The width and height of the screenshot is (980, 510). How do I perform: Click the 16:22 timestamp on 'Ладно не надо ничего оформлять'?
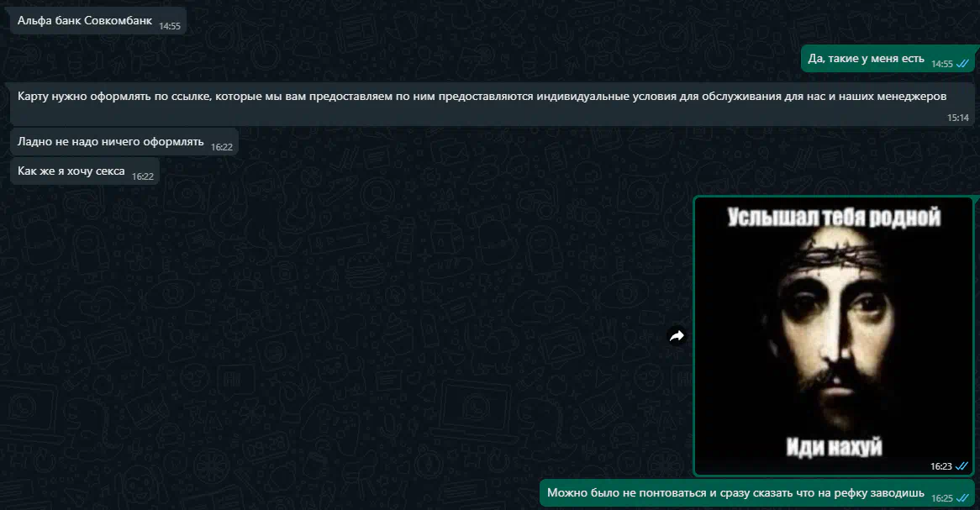[221, 147]
